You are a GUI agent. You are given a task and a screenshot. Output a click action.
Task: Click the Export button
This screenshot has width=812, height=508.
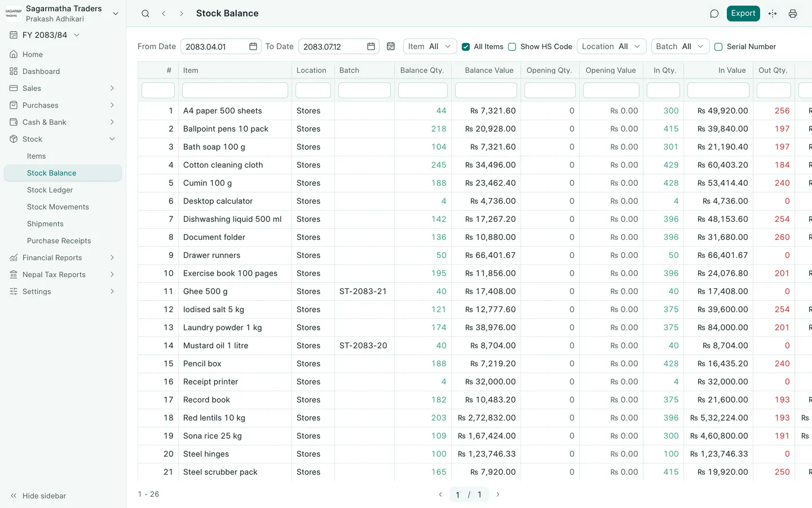click(x=743, y=14)
